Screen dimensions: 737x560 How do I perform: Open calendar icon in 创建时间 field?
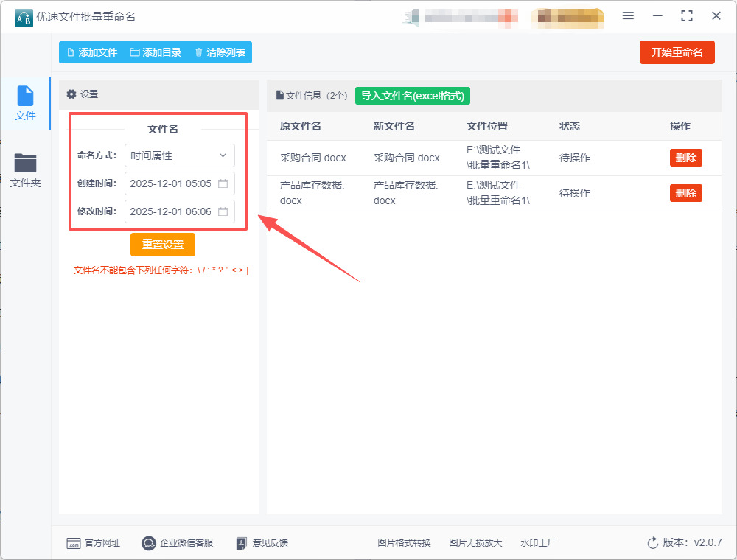pos(223,183)
